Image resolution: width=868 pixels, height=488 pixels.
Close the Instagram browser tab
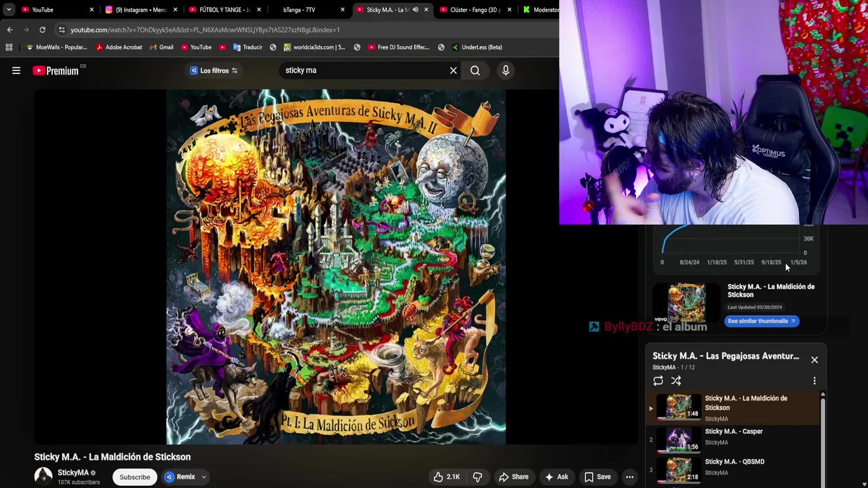(176, 9)
